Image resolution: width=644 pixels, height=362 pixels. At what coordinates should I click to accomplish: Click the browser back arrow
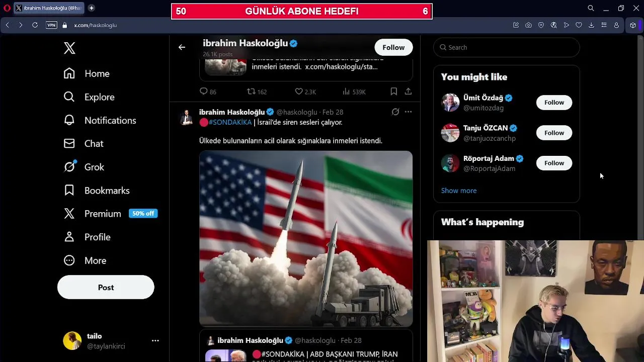point(7,25)
